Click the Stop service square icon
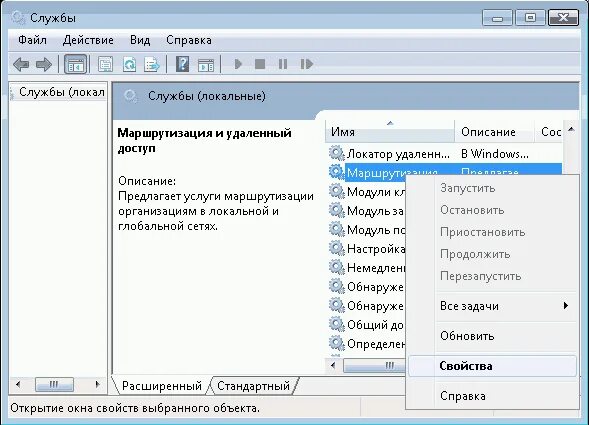The image size is (589, 425). (260, 64)
